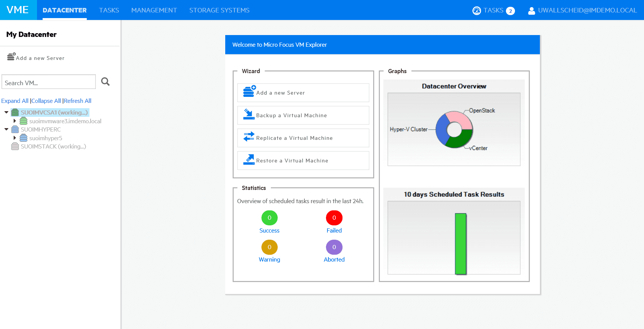
Task: Click the suoimhyper5 host icon
Action: (23, 138)
